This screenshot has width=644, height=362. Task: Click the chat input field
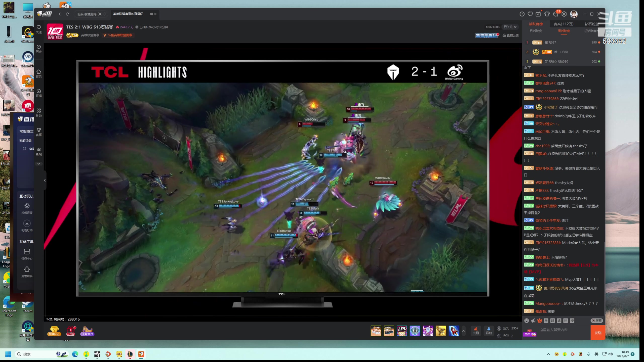click(563, 330)
